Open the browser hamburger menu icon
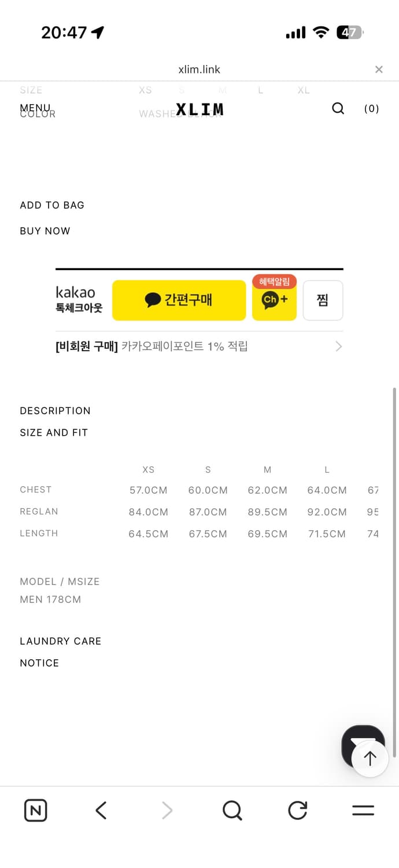 (x=363, y=810)
